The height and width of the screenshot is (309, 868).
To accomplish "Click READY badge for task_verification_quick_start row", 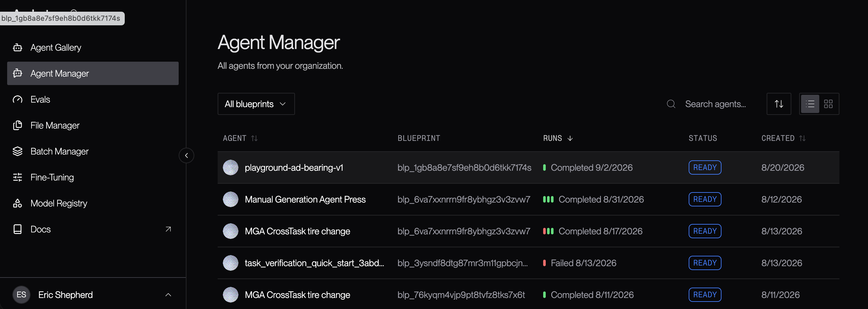I will pos(705,263).
